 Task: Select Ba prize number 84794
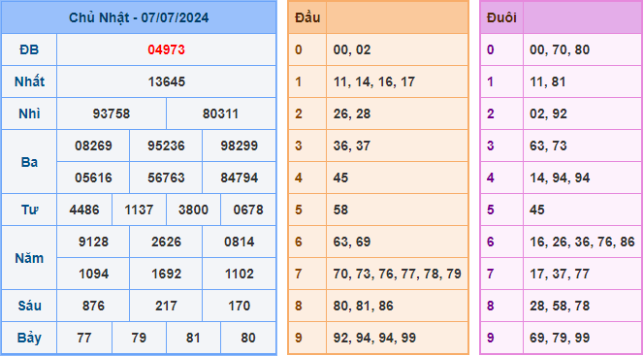pos(240,178)
